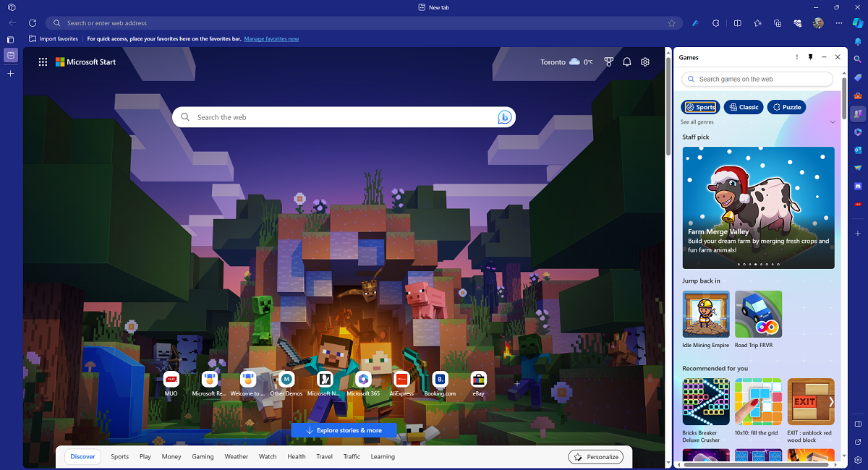The height and width of the screenshot is (470, 868).
Task: Open the Games panel options menu
Action: (796, 56)
